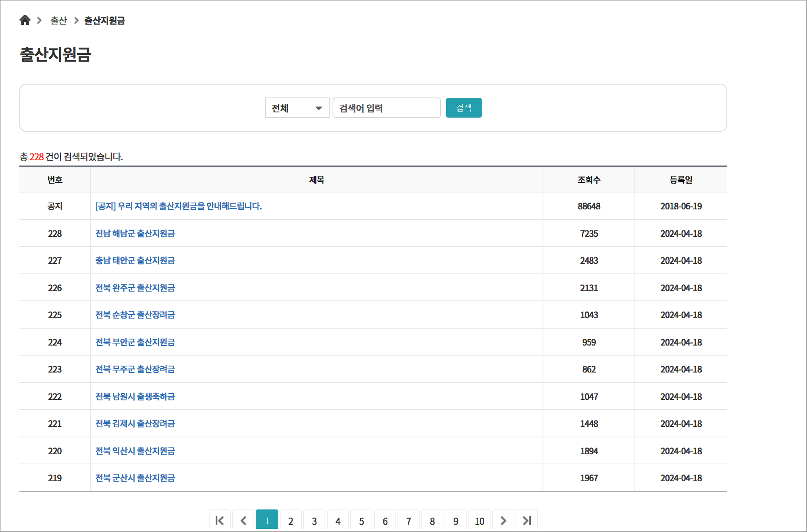Open 전북 순창군 출산장려금 post
The image size is (807, 532).
coord(135,315)
